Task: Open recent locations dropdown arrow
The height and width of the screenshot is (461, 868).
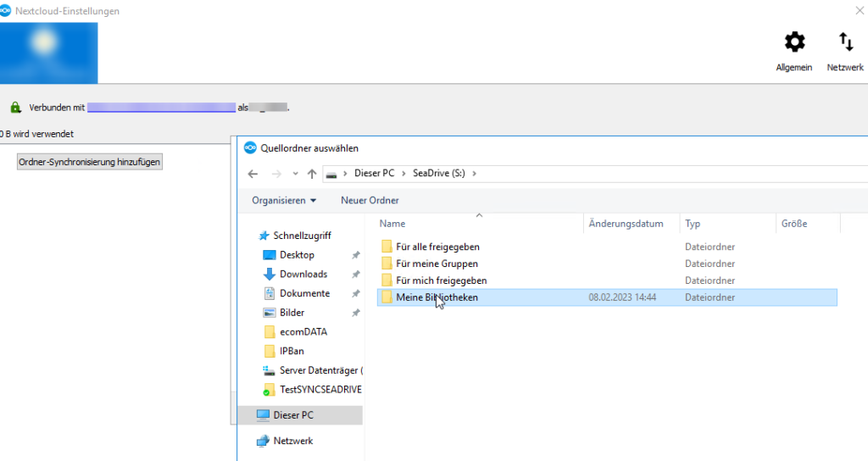Action: 295,174
